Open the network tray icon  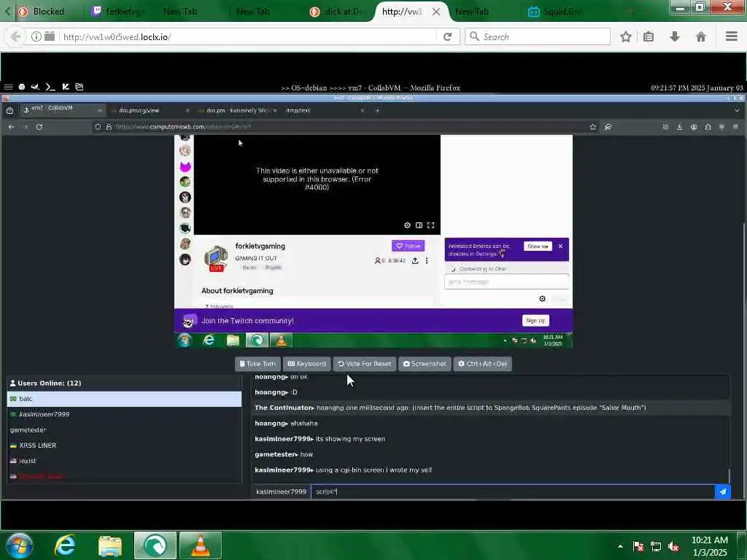(656, 547)
